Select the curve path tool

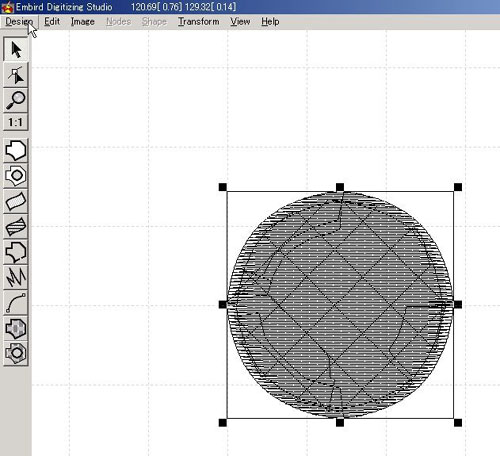tap(16, 303)
